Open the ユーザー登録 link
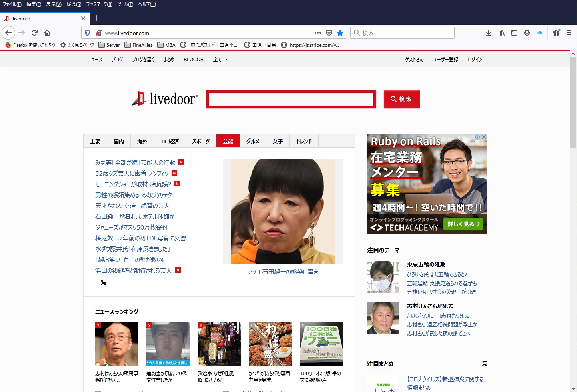Screen dimensions: 577x392 (x=445, y=59)
